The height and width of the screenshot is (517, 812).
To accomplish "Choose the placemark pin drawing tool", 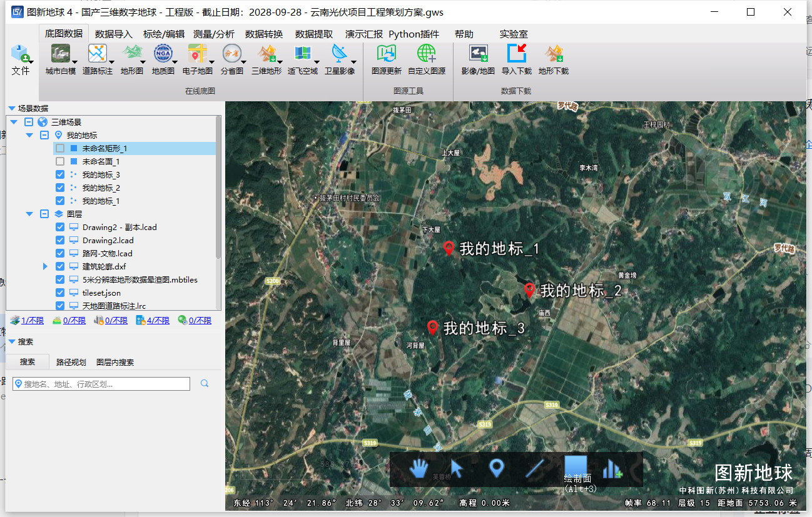I will point(496,468).
